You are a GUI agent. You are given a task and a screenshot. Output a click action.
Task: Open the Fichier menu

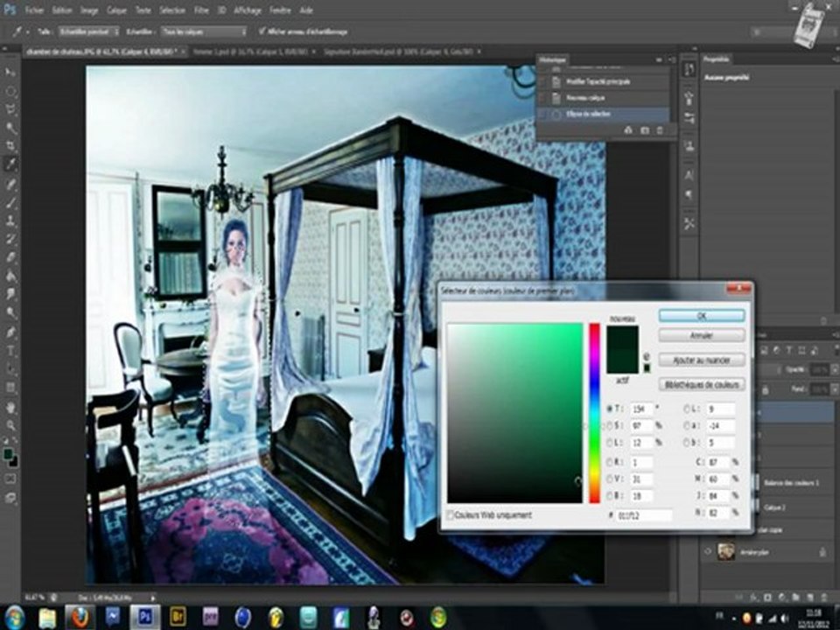(34, 10)
